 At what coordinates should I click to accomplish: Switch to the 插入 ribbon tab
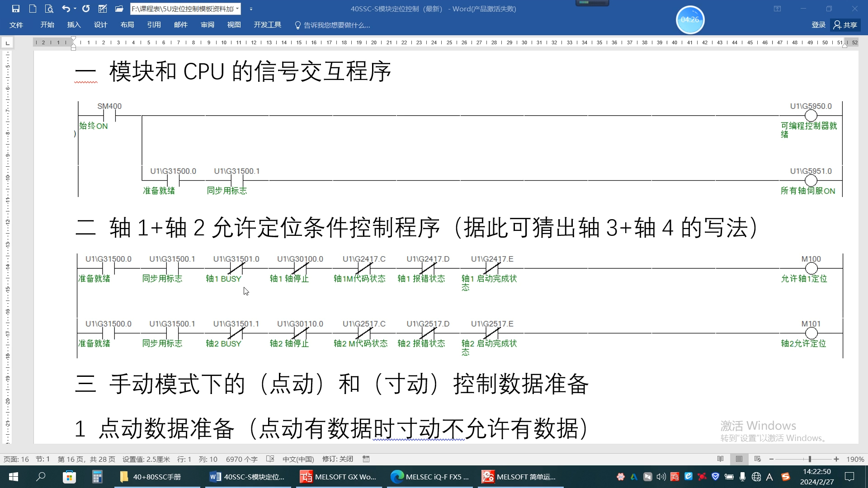click(74, 25)
